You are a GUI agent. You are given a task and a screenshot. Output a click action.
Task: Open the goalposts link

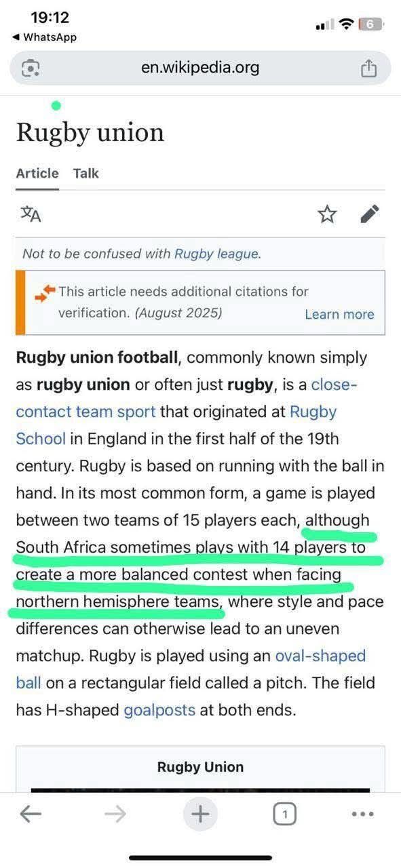(x=159, y=710)
